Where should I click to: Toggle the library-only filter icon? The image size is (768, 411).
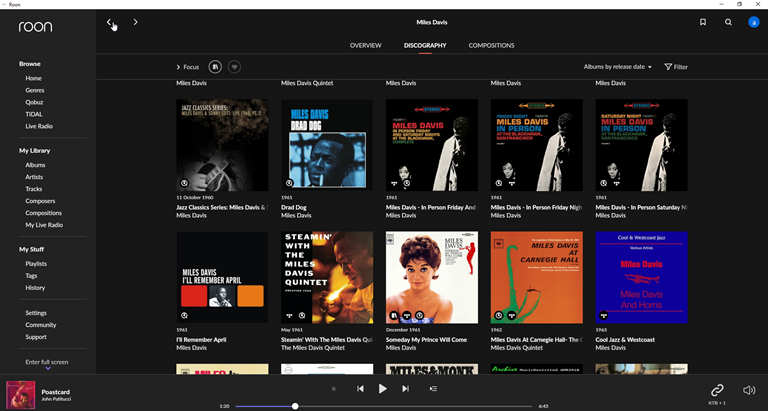[x=215, y=67]
